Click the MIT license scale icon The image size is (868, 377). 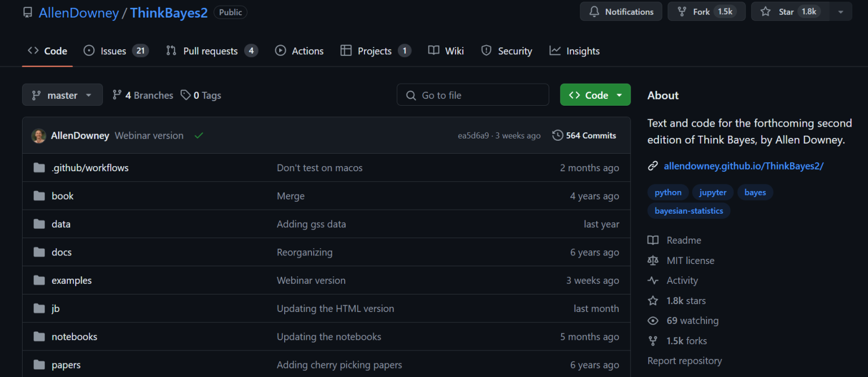[x=653, y=260]
